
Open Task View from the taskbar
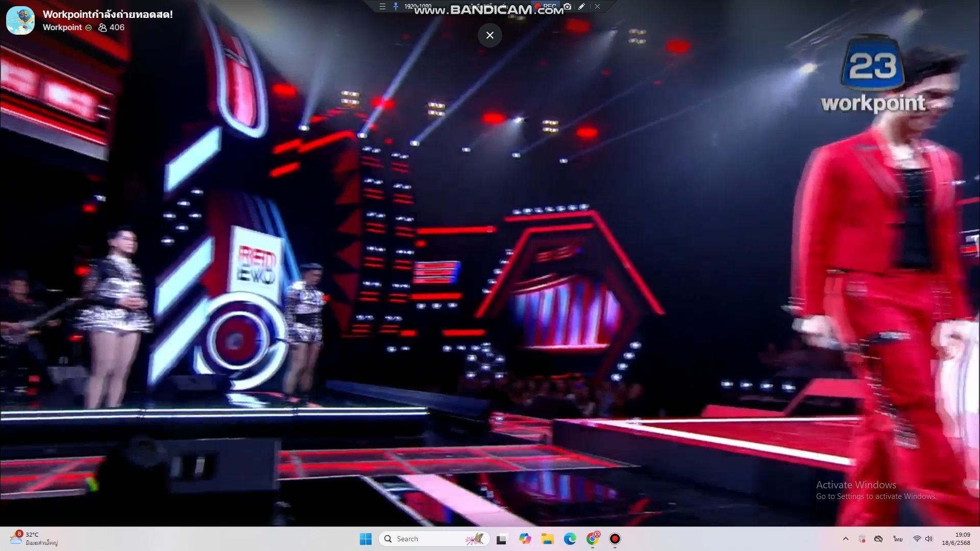502,539
